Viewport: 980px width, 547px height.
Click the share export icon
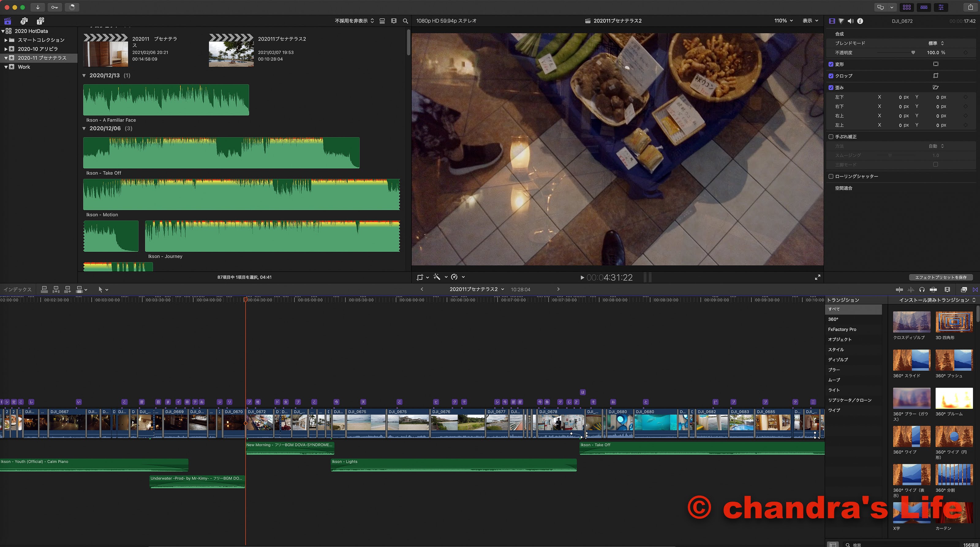click(x=970, y=7)
